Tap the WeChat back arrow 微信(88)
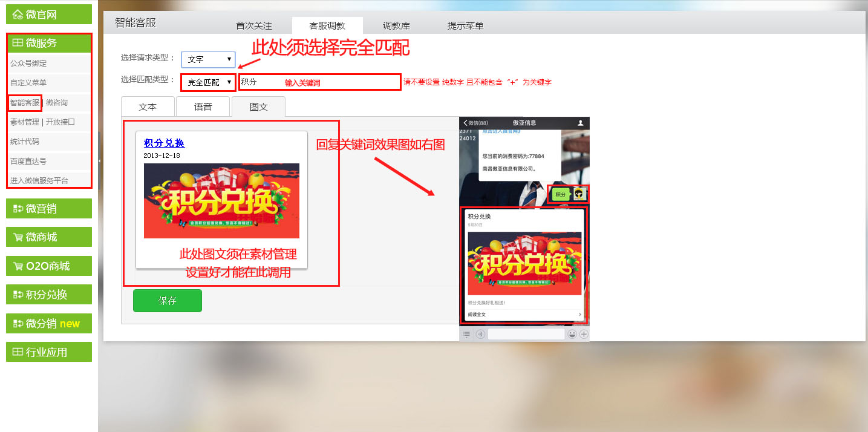Screen dimensions: 868x432 (475, 123)
